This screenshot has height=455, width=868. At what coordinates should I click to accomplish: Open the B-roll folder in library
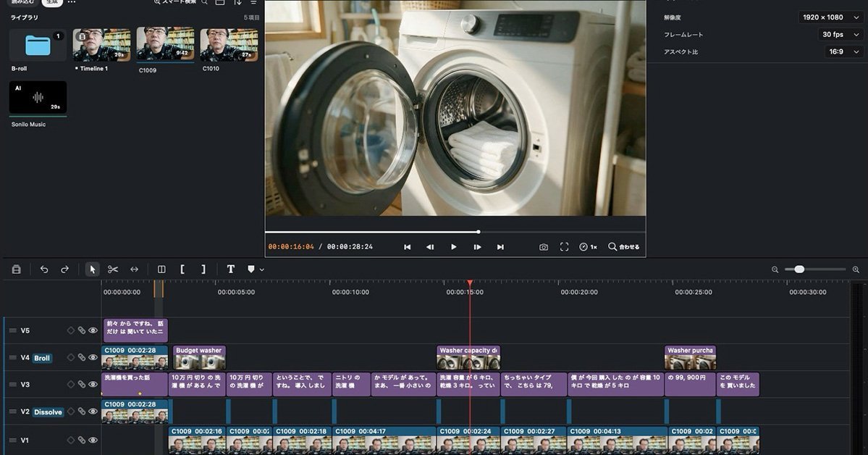pyautogui.click(x=38, y=46)
